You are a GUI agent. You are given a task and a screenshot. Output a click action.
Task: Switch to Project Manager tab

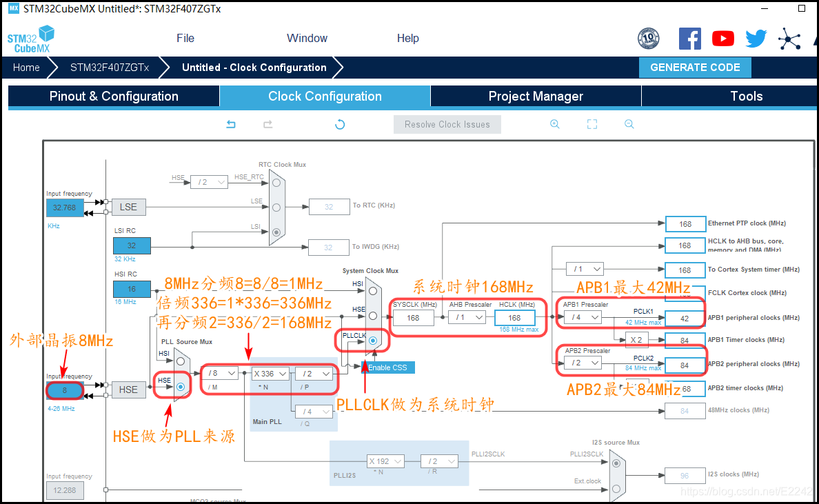[536, 97]
